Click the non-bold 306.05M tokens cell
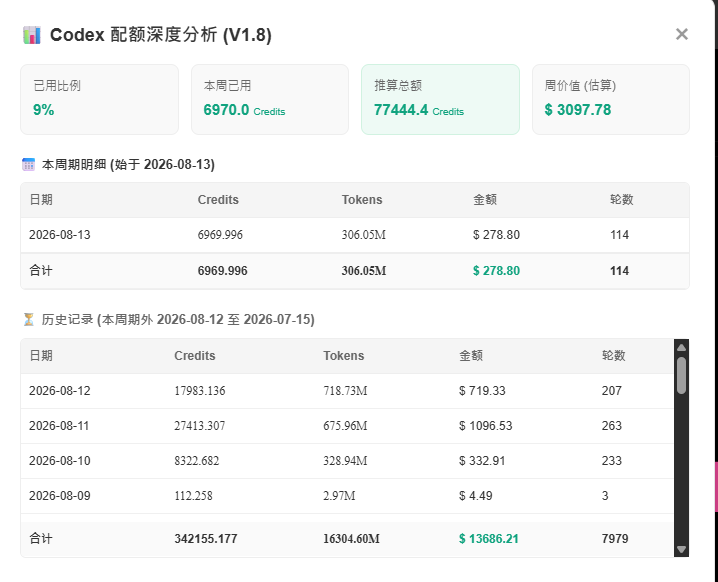The image size is (718, 582). tap(364, 235)
